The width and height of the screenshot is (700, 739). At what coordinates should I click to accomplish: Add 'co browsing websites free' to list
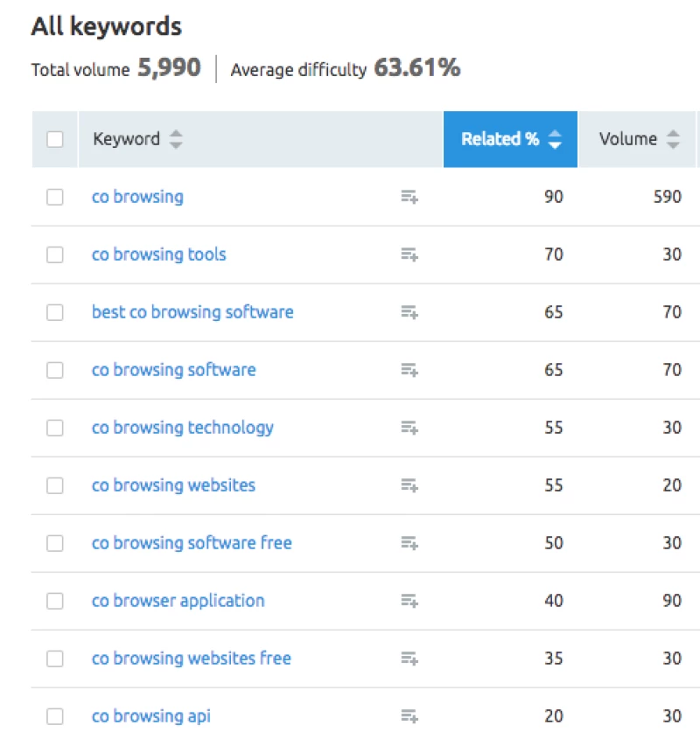click(409, 659)
